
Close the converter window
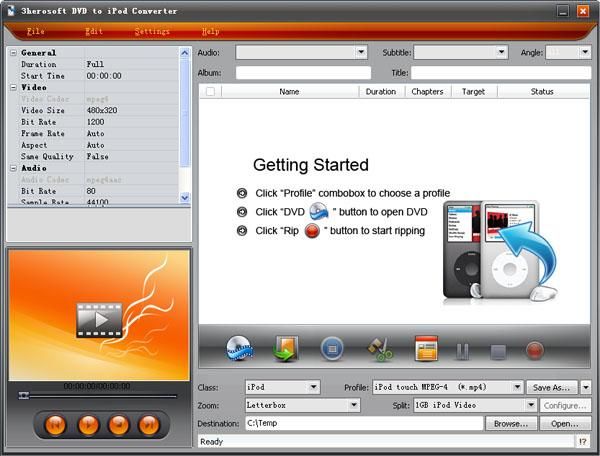[x=583, y=11]
